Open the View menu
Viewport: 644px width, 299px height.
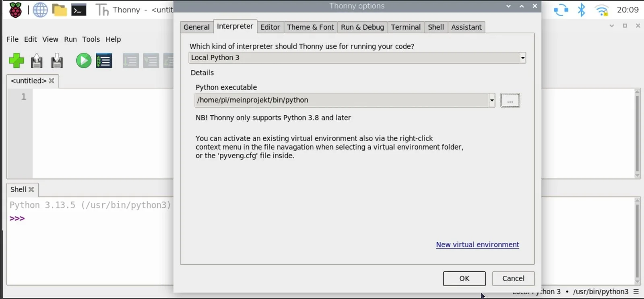[x=50, y=39]
